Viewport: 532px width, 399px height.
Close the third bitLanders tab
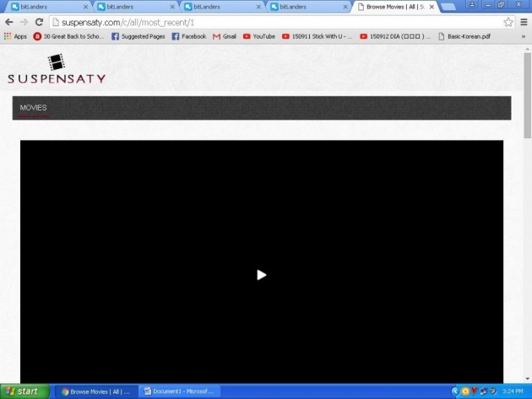point(258,7)
